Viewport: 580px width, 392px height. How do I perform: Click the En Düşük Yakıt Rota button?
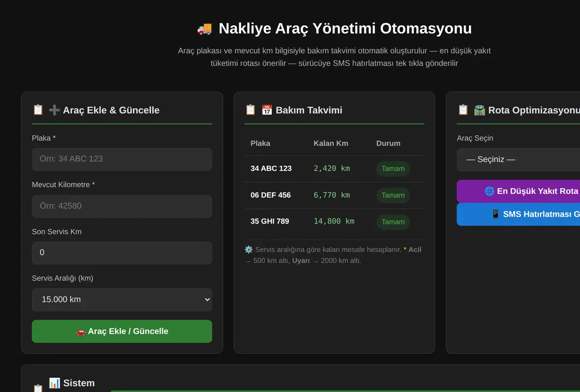(518, 191)
